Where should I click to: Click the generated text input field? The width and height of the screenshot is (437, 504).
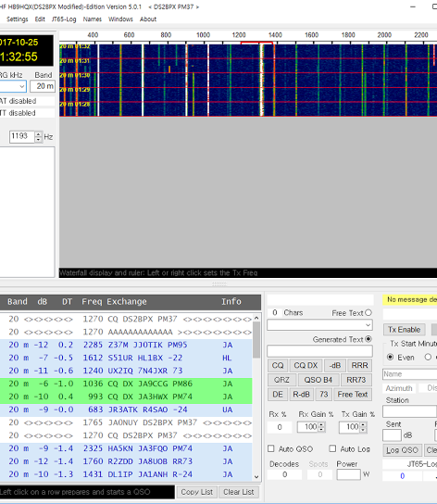tap(319, 351)
